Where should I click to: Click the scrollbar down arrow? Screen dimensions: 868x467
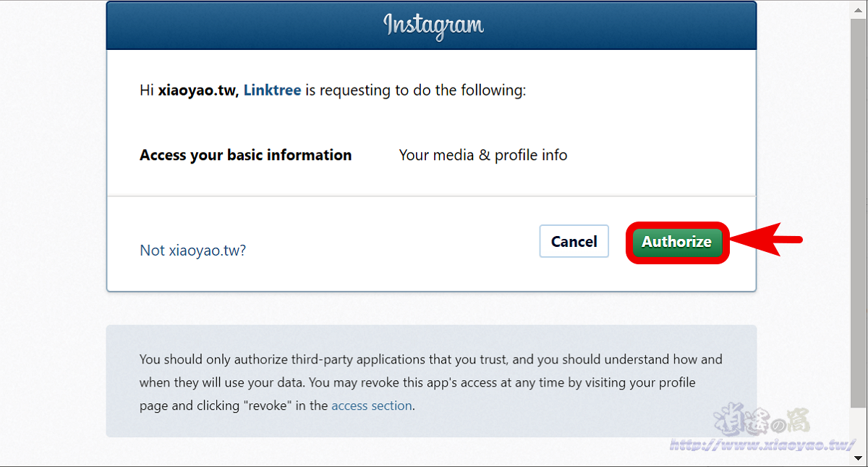point(859,459)
